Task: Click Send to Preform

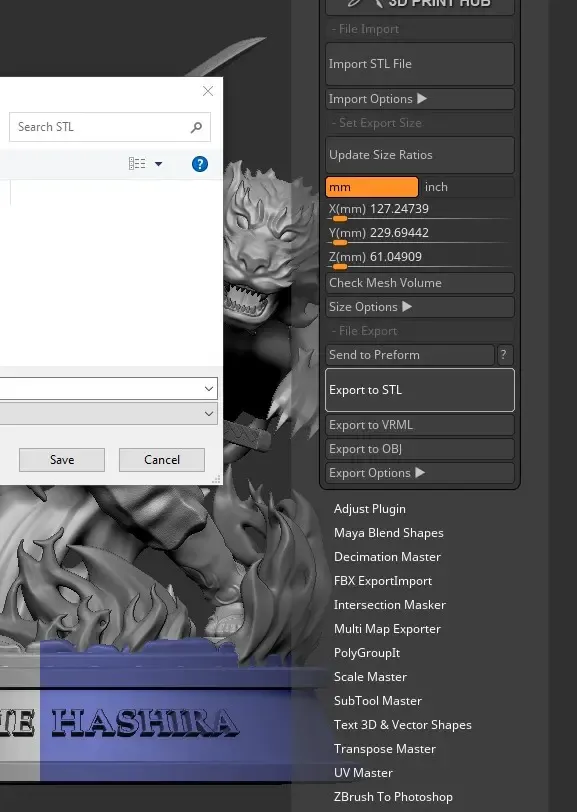Action: (x=410, y=355)
